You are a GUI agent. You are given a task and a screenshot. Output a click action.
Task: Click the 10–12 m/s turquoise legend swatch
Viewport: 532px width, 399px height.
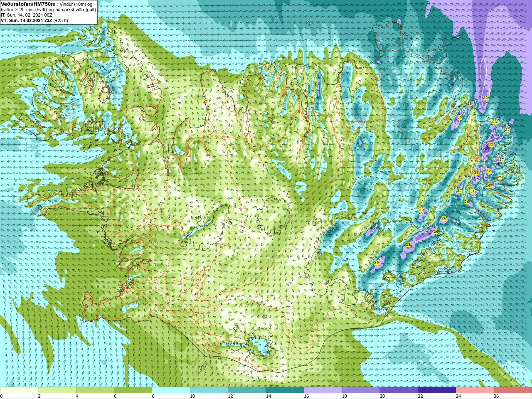coord(209,390)
